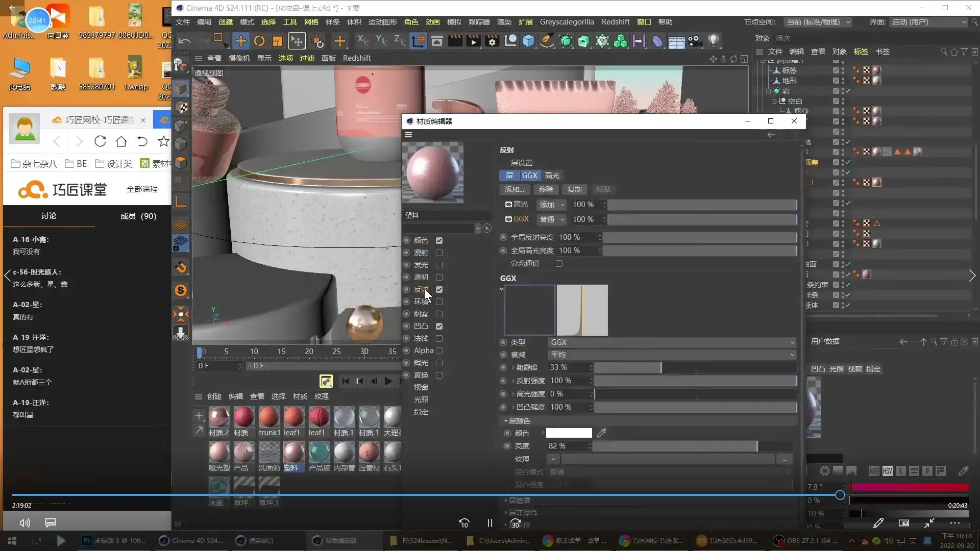Click the timeline Play forward button
The height and width of the screenshot is (551, 980).
point(388,381)
